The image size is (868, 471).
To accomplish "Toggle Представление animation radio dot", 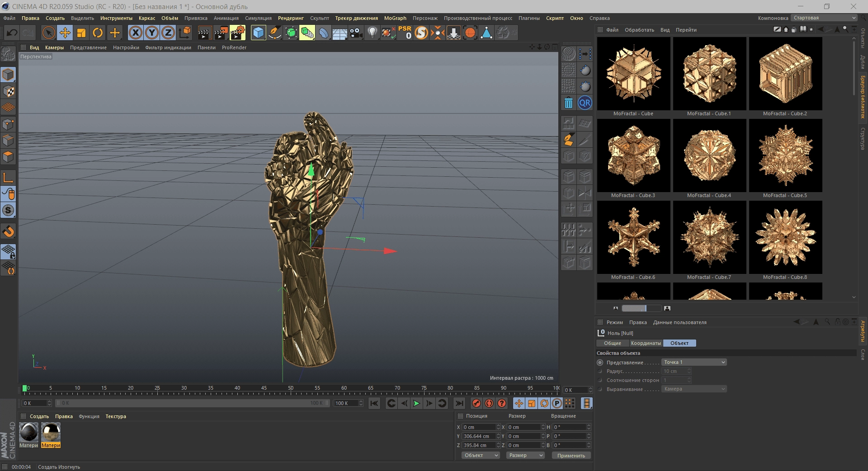I will pyautogui.click(x=600, y=363).
